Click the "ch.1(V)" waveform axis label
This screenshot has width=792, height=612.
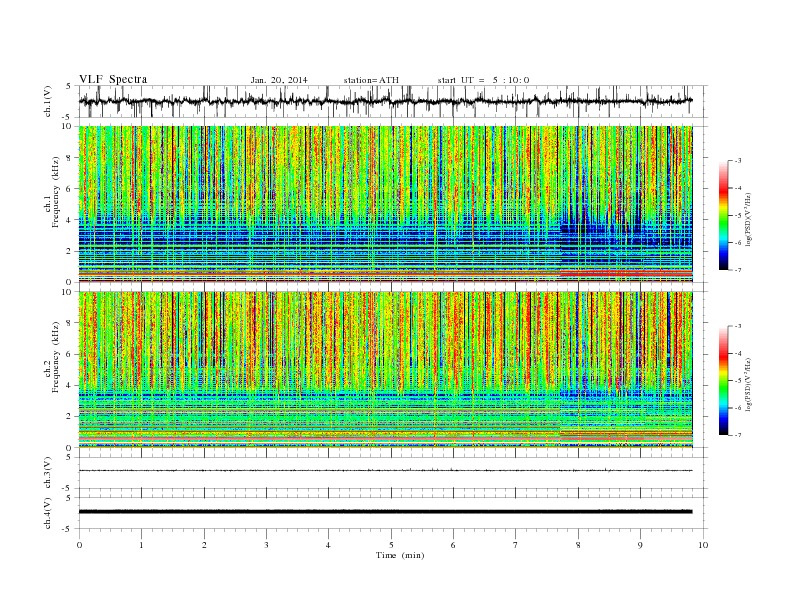[48, 102]
